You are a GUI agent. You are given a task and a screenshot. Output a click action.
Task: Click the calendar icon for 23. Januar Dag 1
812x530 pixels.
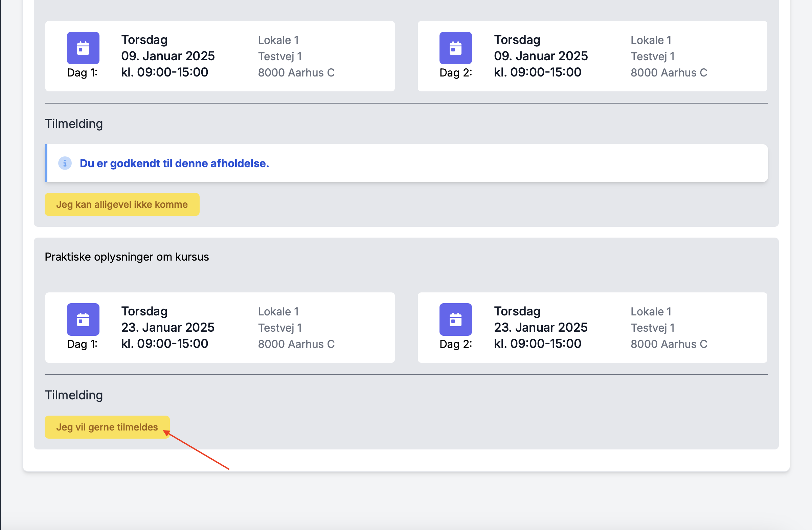[83, 319]
